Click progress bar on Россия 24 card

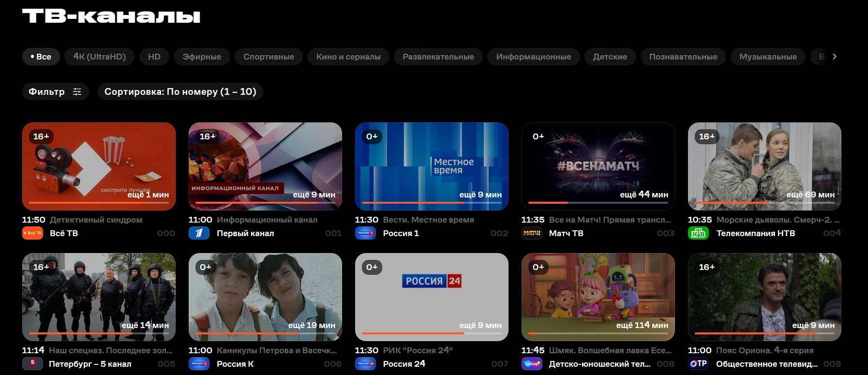tap(432, 333)
